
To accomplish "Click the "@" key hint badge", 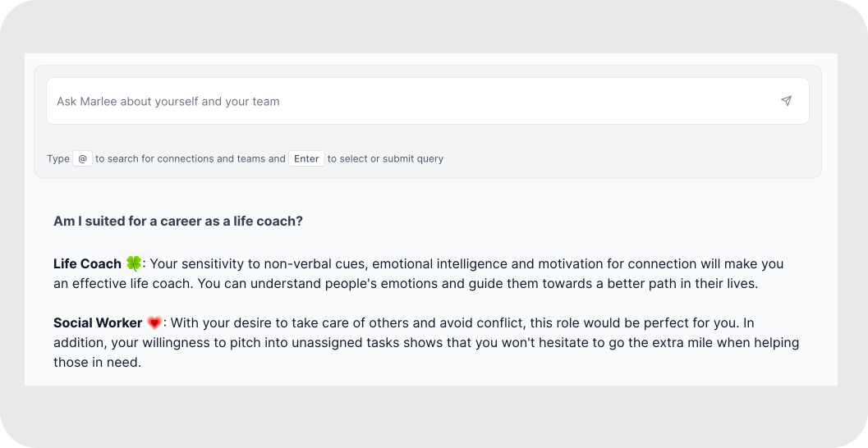I will (x=82, y=158).
